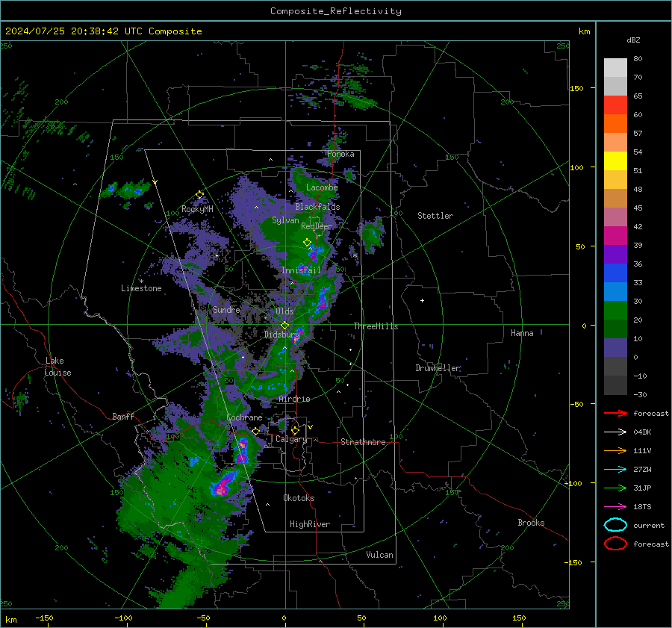The width and height of the screenshot is (672, 628).
Task: Pick the purple 36-39 dBZ color swatch
Action: [x=615, y=255]
